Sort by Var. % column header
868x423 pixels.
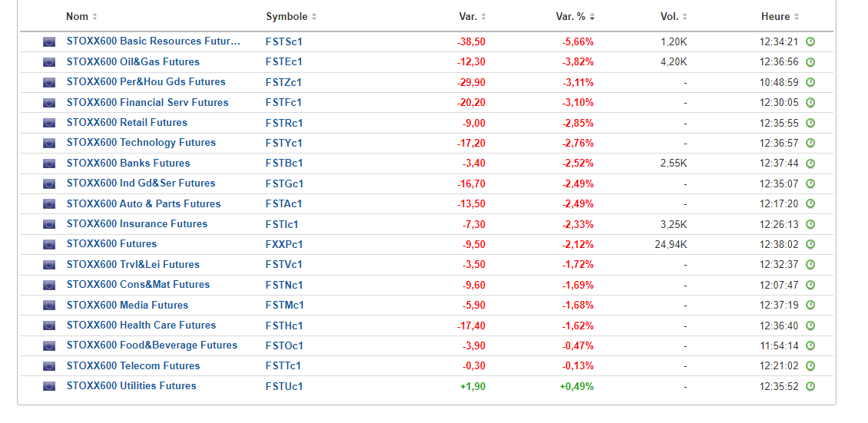[x=575, y=17]
